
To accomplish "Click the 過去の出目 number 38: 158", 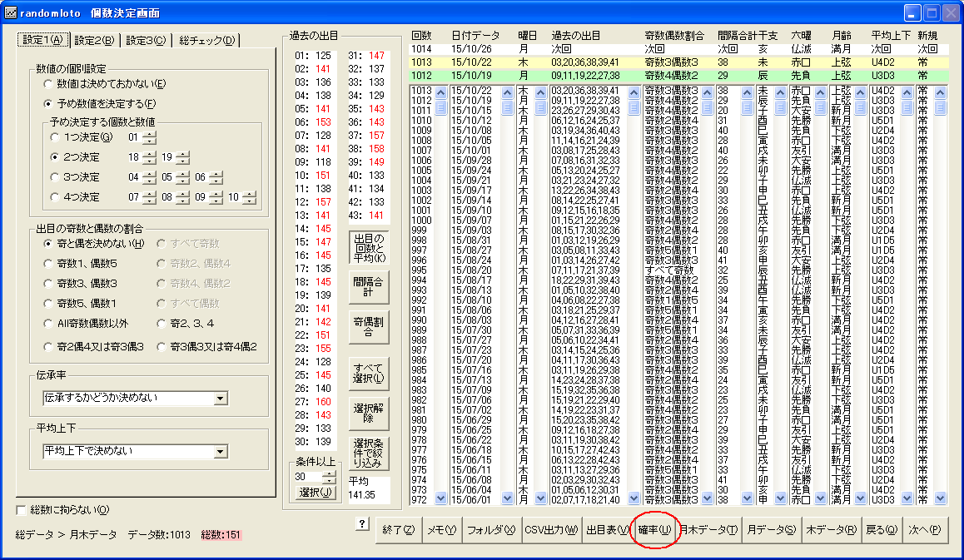I will click(366, 149).
